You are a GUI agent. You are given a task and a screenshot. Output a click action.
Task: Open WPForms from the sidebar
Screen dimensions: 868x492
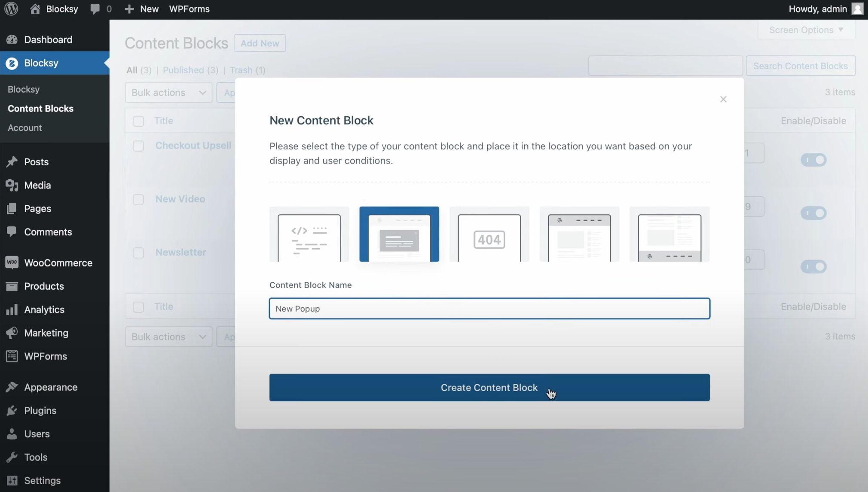[x=45, y=356]
